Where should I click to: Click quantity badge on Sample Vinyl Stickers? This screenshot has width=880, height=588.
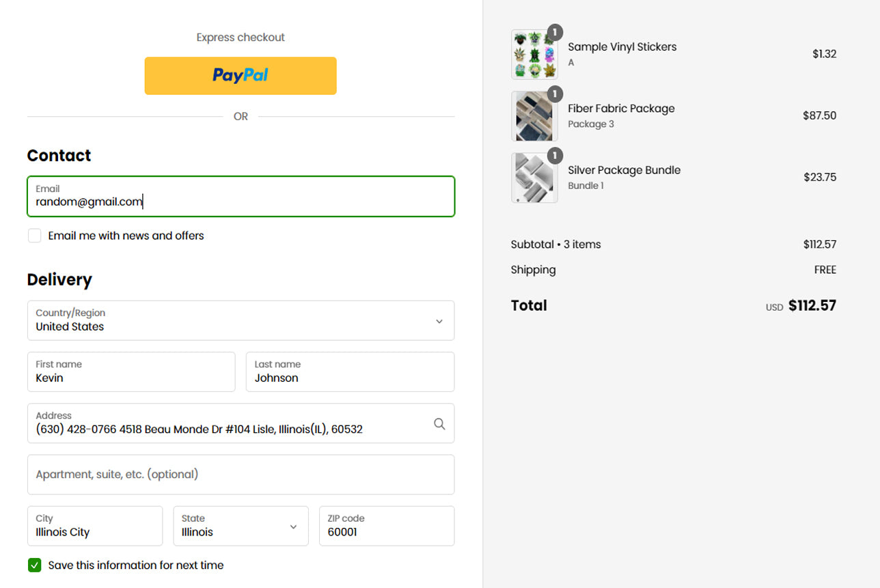(x=555, y=32)
